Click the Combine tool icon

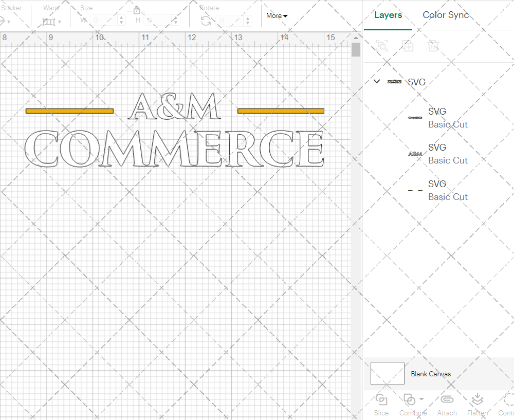click(x=410, y=399)
